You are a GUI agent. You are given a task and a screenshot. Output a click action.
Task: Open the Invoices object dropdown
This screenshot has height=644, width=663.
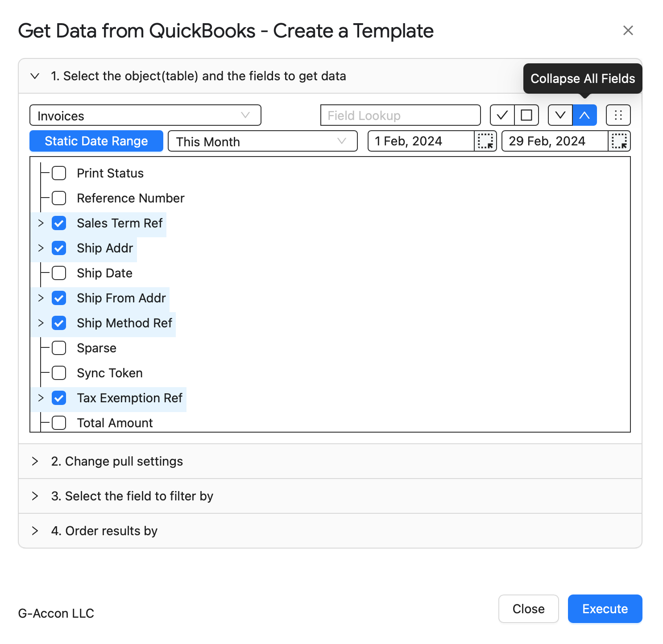pos(145,116)
